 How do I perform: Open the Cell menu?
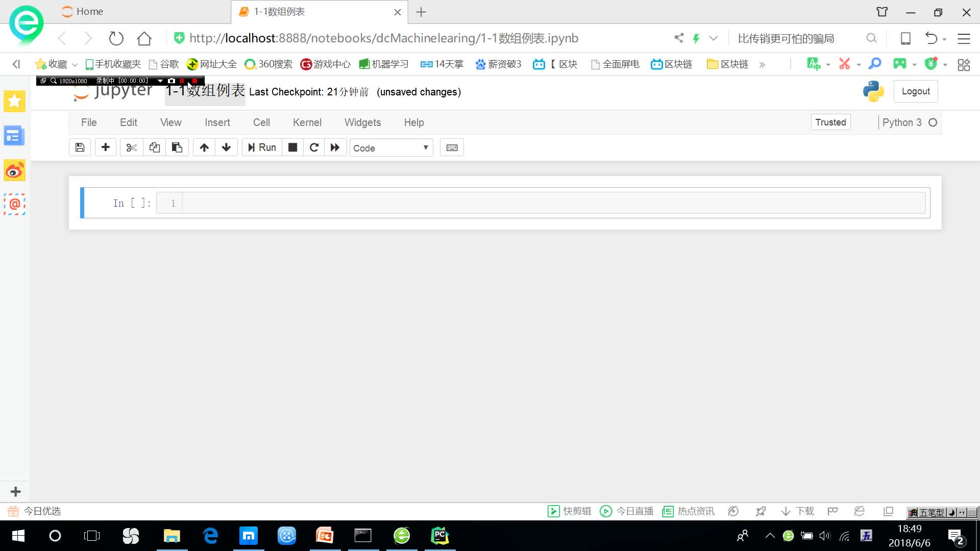pyautogui.click(x=261, y=122)
